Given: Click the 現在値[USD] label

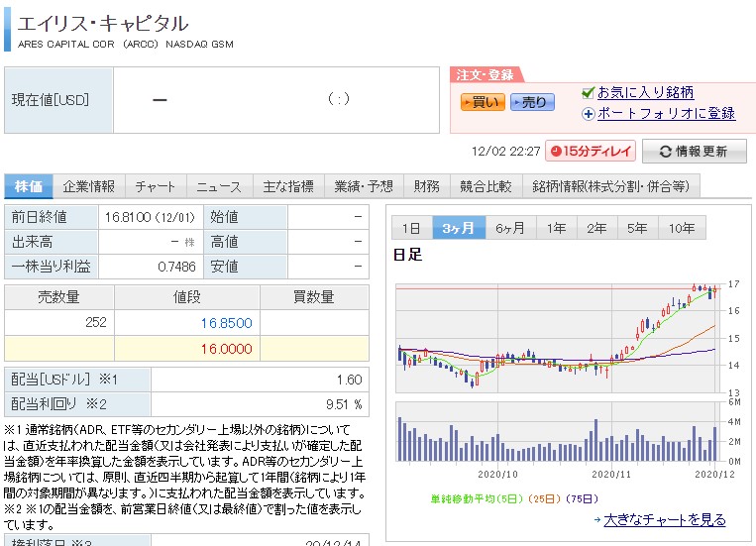Looking at the screenshot, I should (51, 100).
